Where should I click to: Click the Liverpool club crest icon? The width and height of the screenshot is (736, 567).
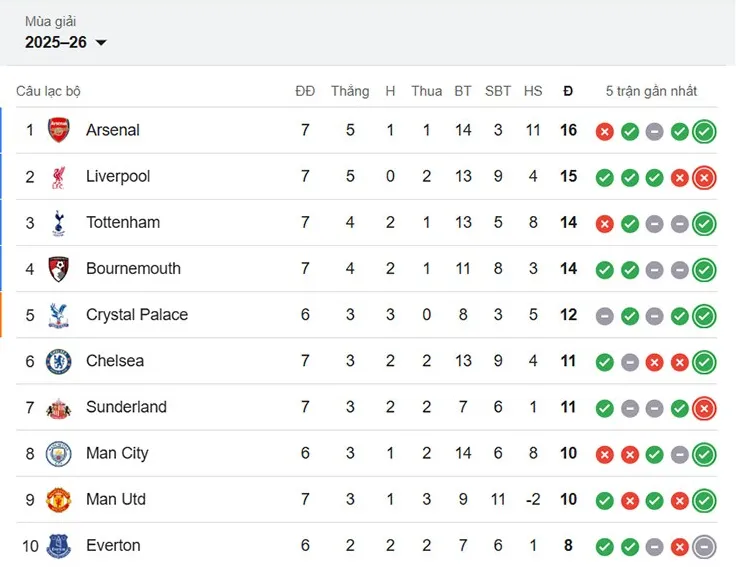coord(59,177)
